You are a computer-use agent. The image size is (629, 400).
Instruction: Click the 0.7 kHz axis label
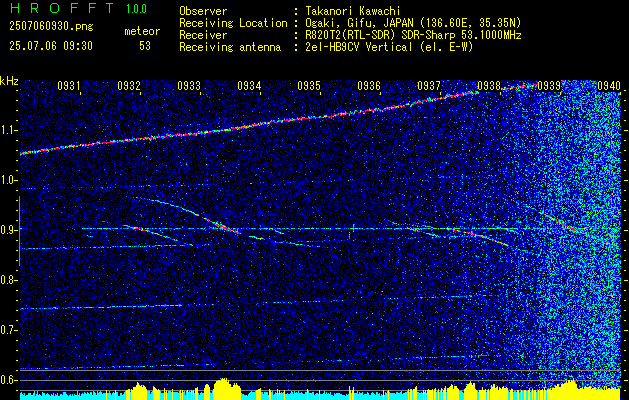(9, 330)
